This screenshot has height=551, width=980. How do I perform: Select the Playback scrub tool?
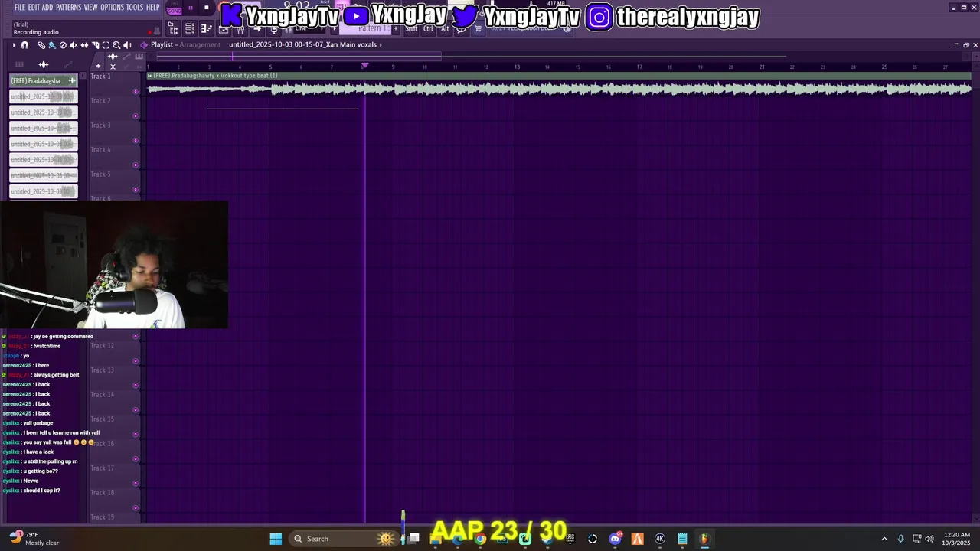[127, 45]
